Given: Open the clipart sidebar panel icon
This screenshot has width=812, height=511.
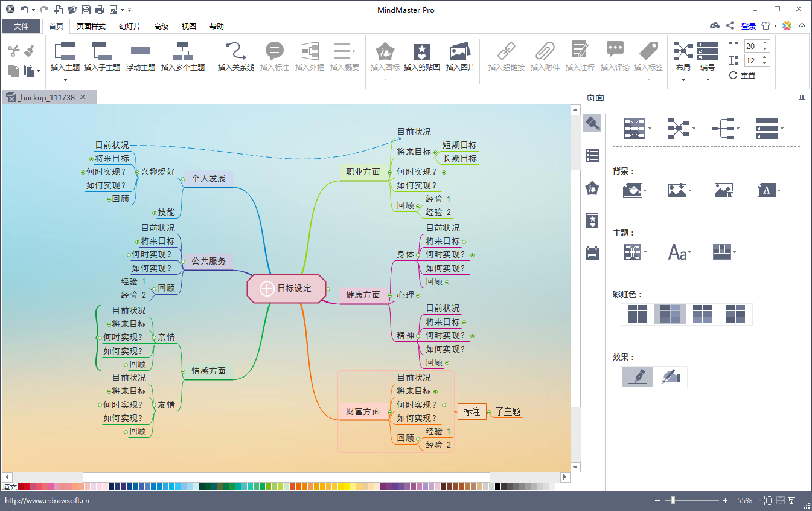Looking at the screenshot, I should (x=592, y=220).
